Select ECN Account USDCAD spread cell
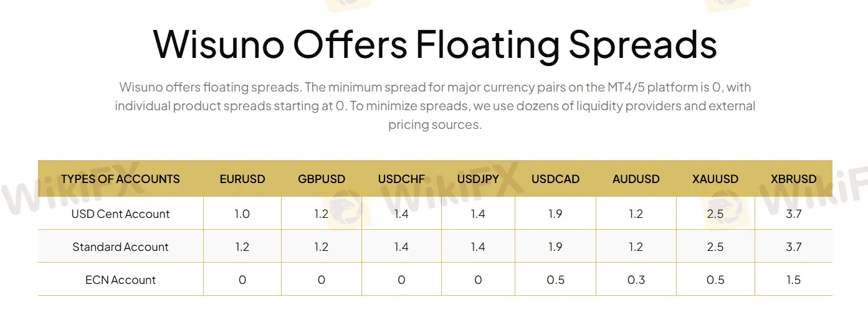This screenshot has height=325, width=868. 555,280
